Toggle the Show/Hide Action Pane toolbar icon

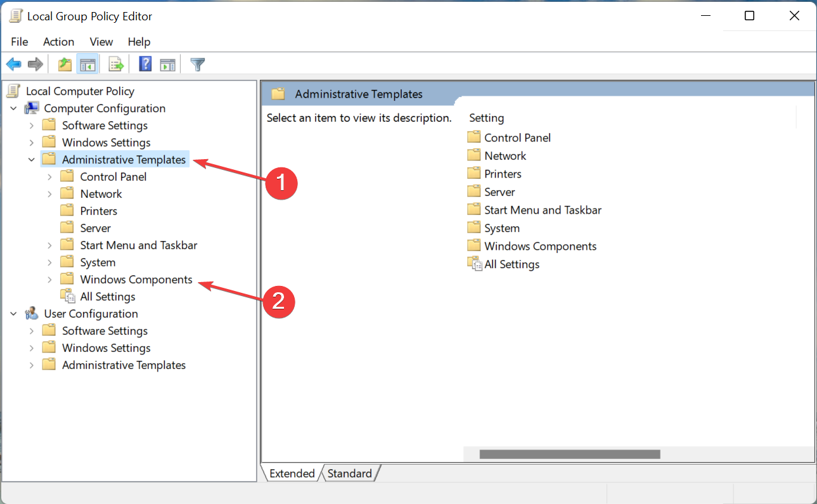click(x=167, y=64)
